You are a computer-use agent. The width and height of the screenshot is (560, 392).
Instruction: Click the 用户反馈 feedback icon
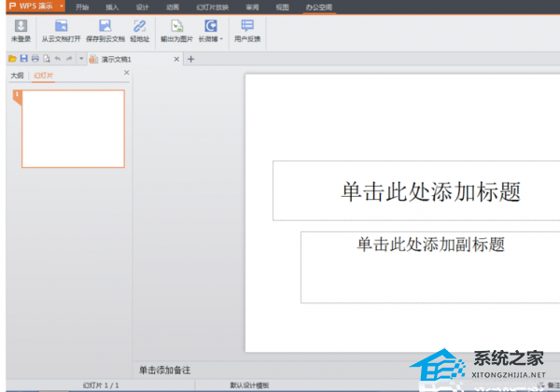(247, 31)
